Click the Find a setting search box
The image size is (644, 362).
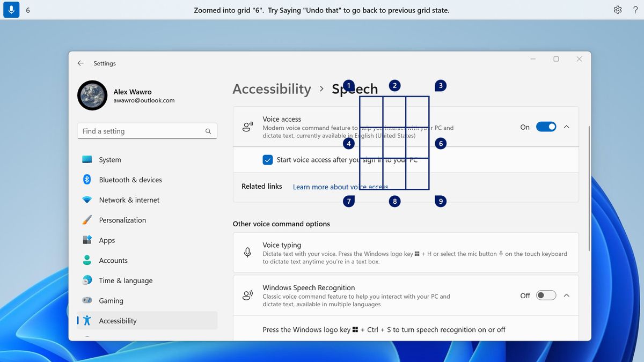[x=147, y=130]
